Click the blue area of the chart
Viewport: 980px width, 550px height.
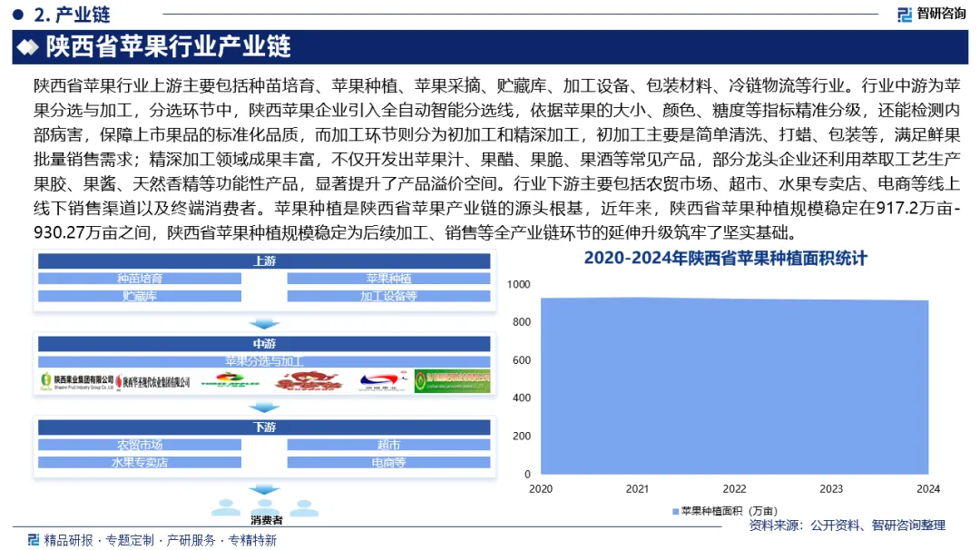click(734, 388)
